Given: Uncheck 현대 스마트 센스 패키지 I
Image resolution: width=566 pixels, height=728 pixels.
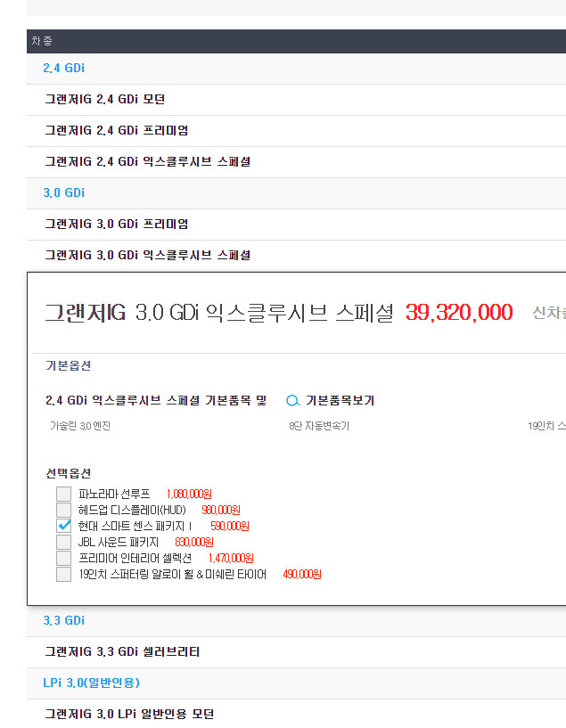Looking at the screenshot, I should click(63, 526).
